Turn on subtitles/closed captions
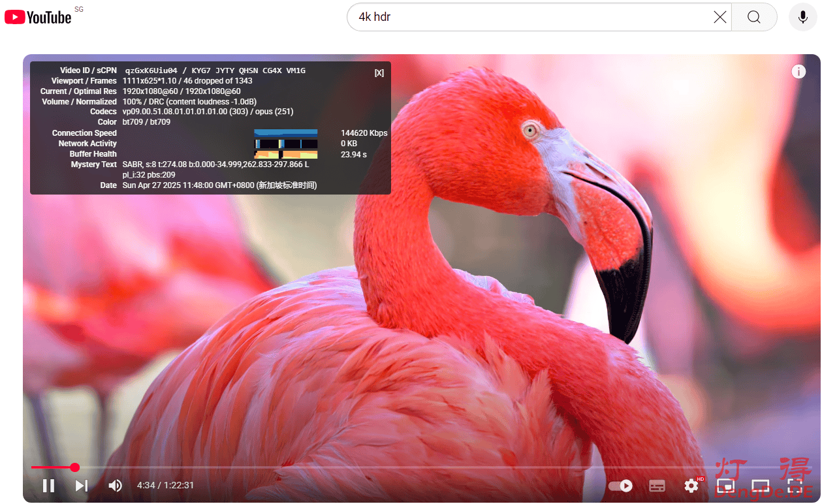Viewport: 822px width, 504px height. pos(657,486)
